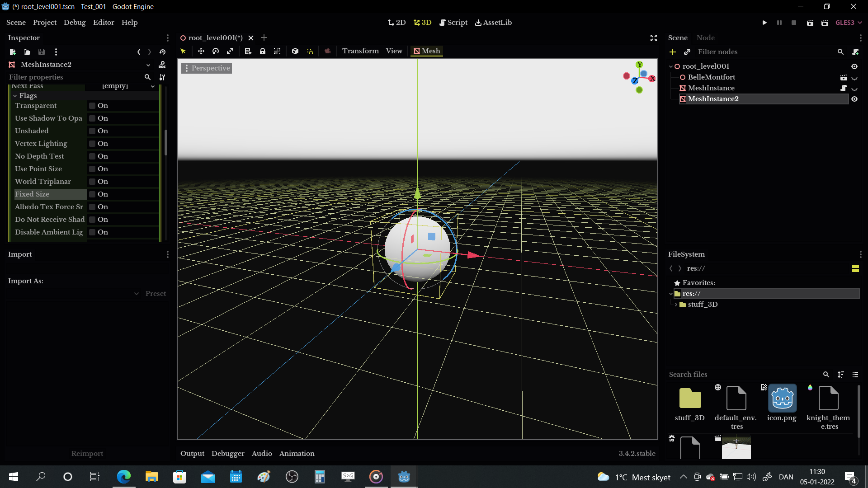The image size is (868, 488).
Task: Switch to the 2D workspace
Action: point(396,23)
